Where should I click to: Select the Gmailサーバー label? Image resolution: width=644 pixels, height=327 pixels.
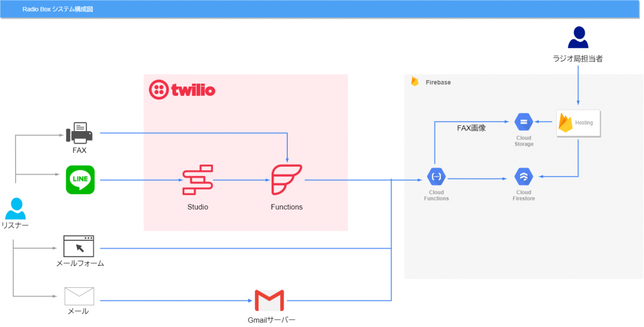[272, 320]
